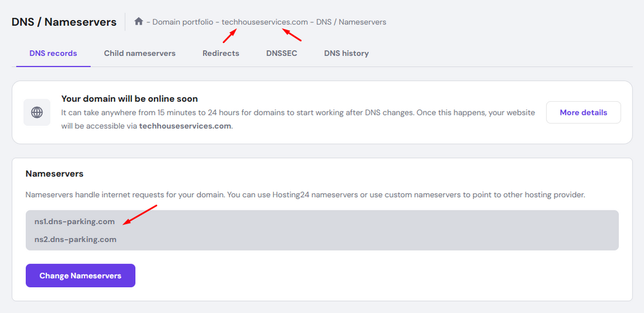Click DNS / Nameservers breadcrumb item
This screenshot has height=313, width=644.
[x=351, y=22]
